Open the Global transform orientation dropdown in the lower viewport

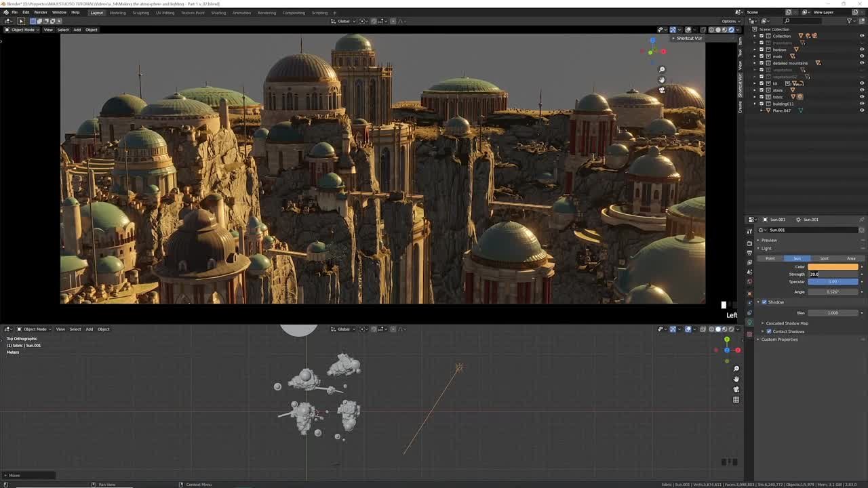344,329
